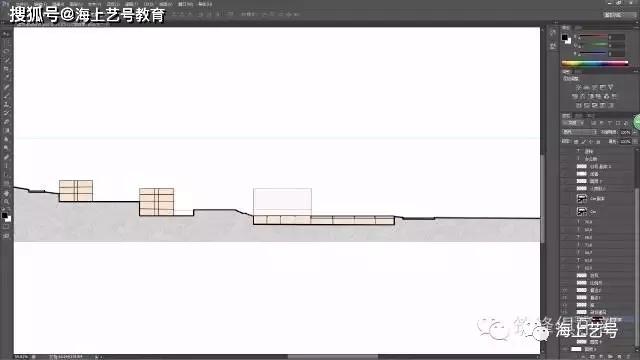Image resolution: width=640 pixels, height=360 pixels.
Task: Change screen mode at toolbar bottom
Action: (x=6, y=236)
